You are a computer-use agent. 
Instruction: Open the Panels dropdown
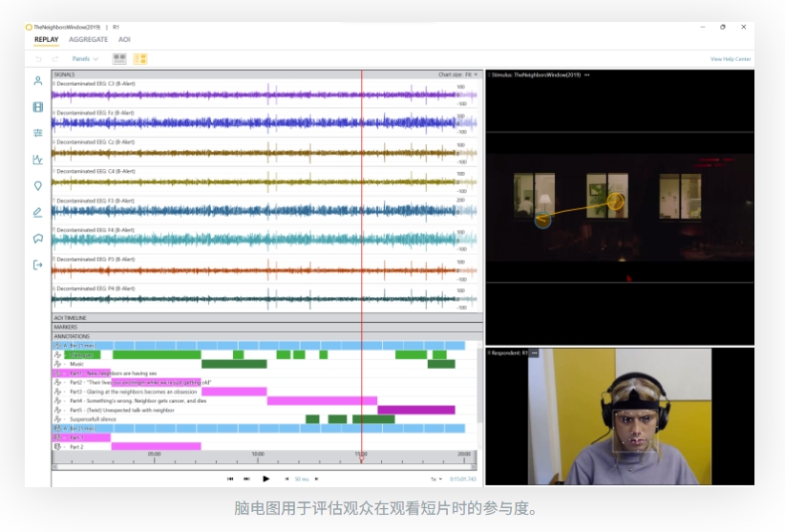(x=84, y=58)
